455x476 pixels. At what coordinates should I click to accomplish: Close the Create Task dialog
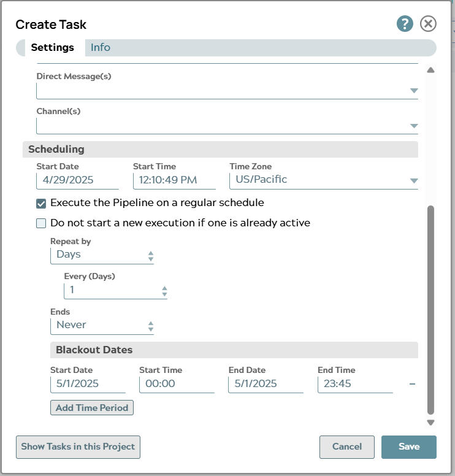pyautogui.click(x=428, y=24)
